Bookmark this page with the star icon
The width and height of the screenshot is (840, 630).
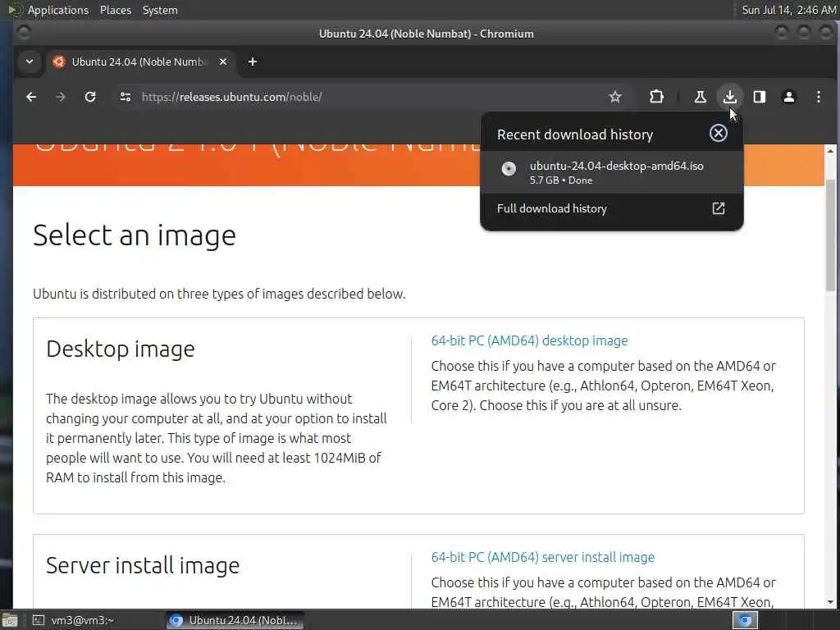click(x=615, y=97)
